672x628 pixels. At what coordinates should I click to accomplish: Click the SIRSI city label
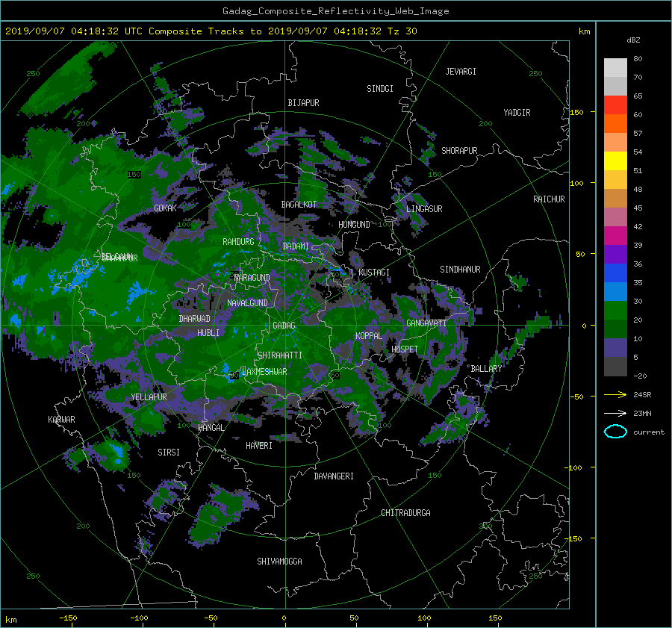(x=169, y=453)
